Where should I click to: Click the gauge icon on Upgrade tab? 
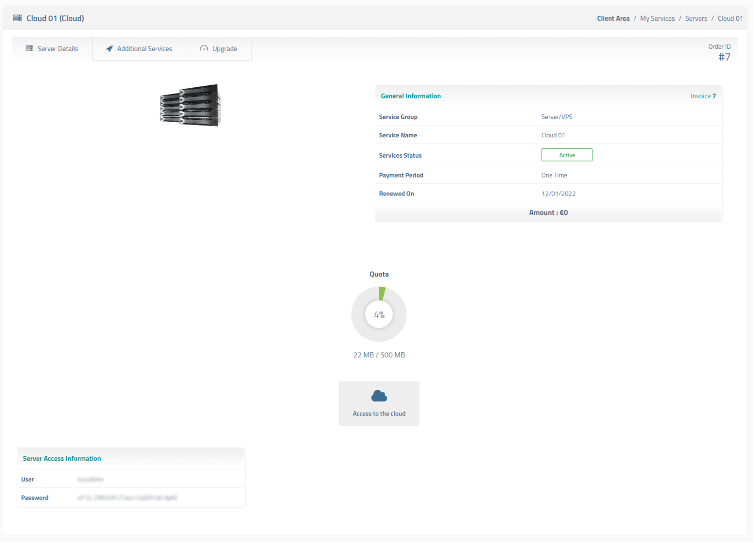click(204, 48)
